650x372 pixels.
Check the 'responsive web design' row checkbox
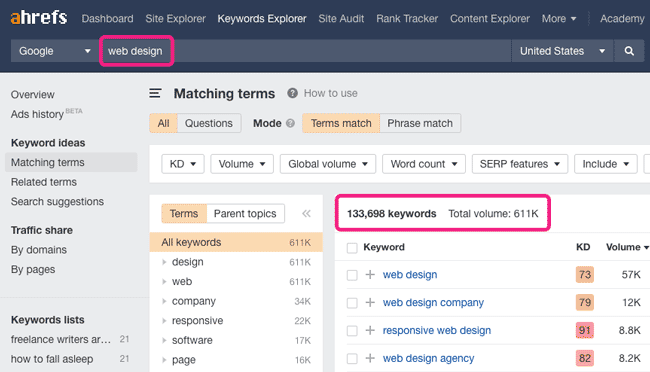(x=352, y=331)
